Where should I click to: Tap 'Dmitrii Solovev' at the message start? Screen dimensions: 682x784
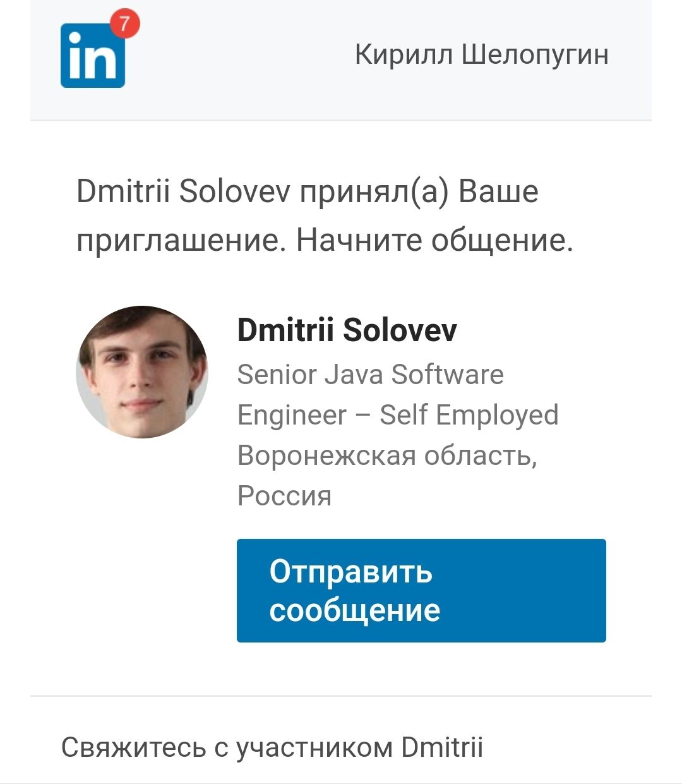183,191
